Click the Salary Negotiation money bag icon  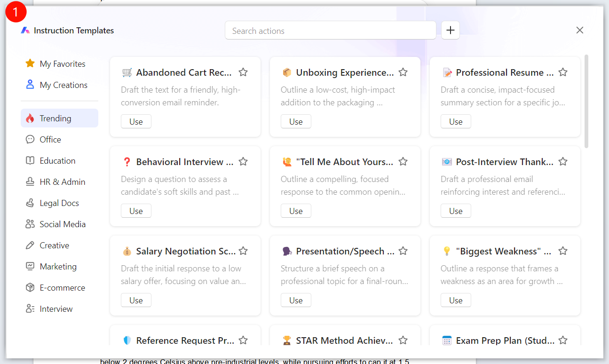click(x=127, y=252)
